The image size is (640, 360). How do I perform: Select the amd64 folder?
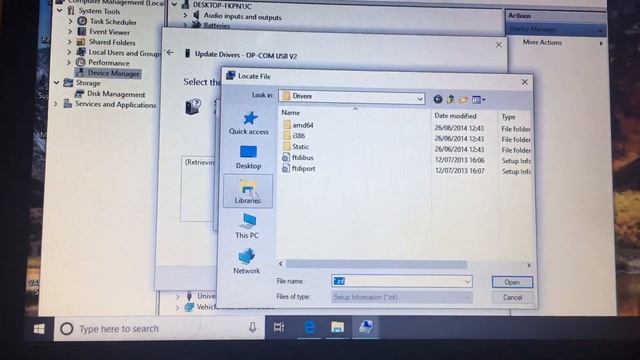click(298, 125)
